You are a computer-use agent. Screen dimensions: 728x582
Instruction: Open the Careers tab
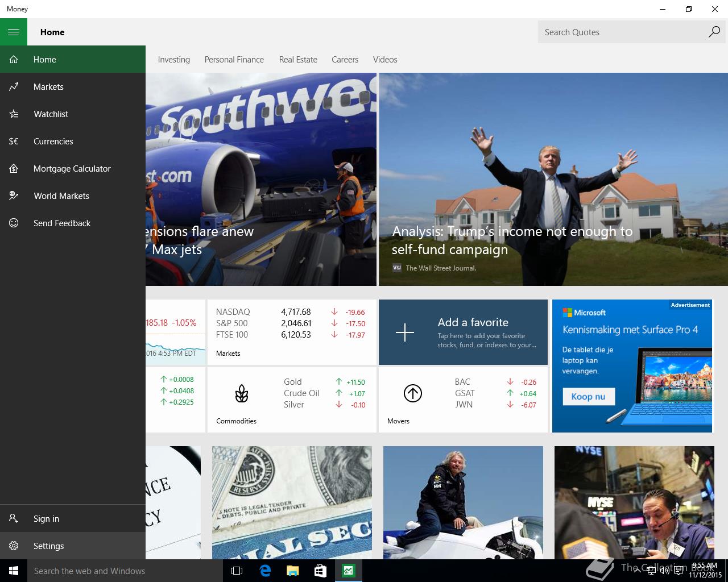click(x=345, y=59)
